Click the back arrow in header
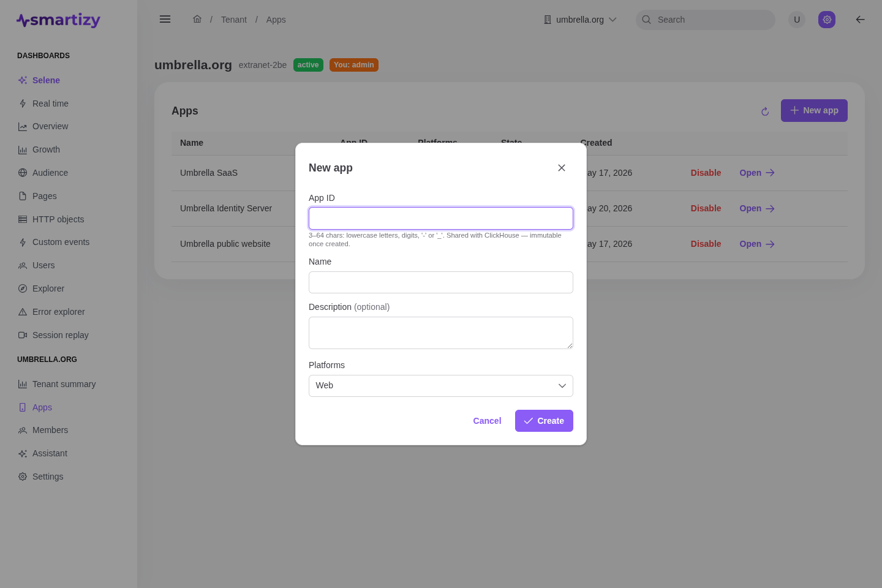The image size is (882, 588). (x=860, y=20)
